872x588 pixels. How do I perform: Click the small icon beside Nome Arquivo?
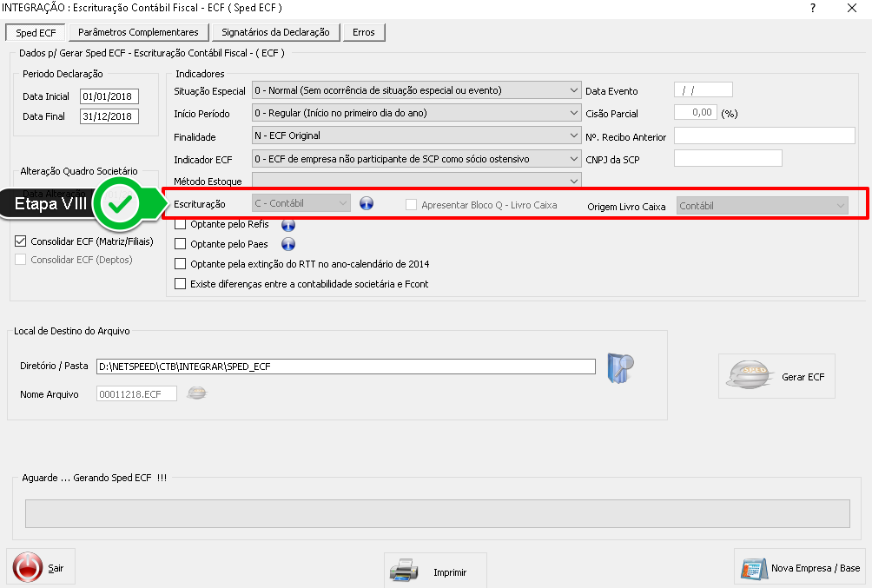(x=197, y=393)
